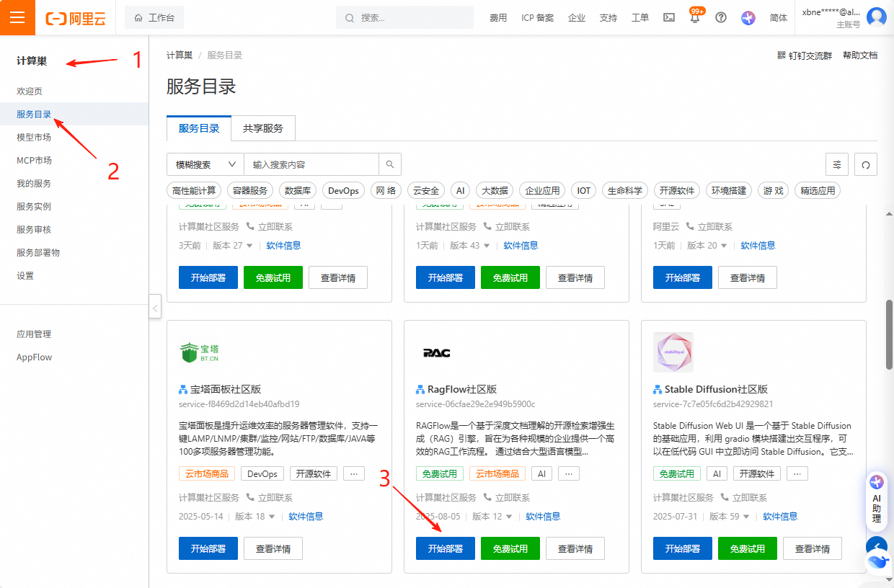Click 立即联系 on RagFlow card
The image size is (894, 588).
click(x=507, y=497)
